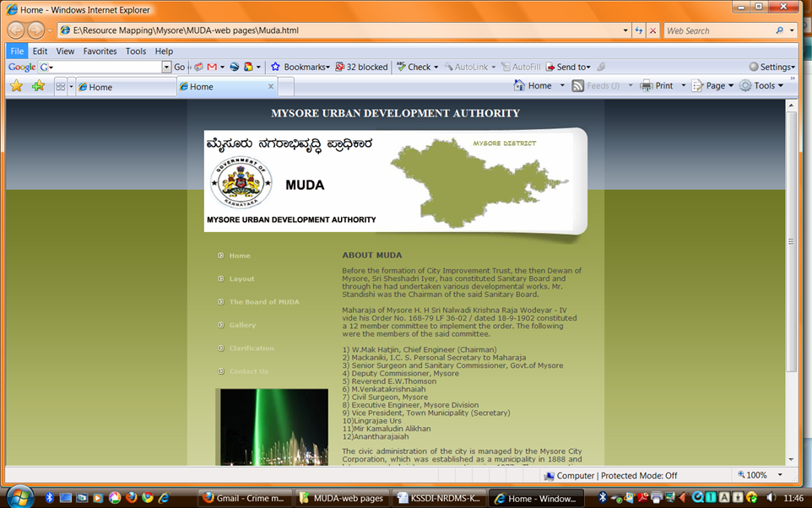Click the Google toolbar Settings button
Image resolution: width=812 pixels, height=508 pixels.
click(x=771, y=67)
